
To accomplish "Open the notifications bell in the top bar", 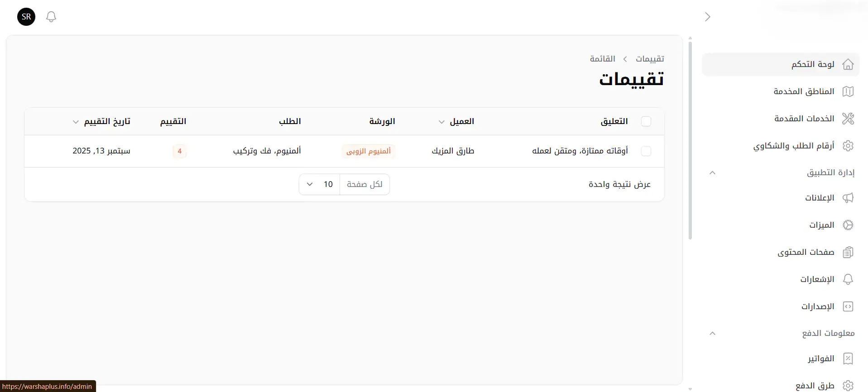I will pyautogui.click(x=51, y=17).
